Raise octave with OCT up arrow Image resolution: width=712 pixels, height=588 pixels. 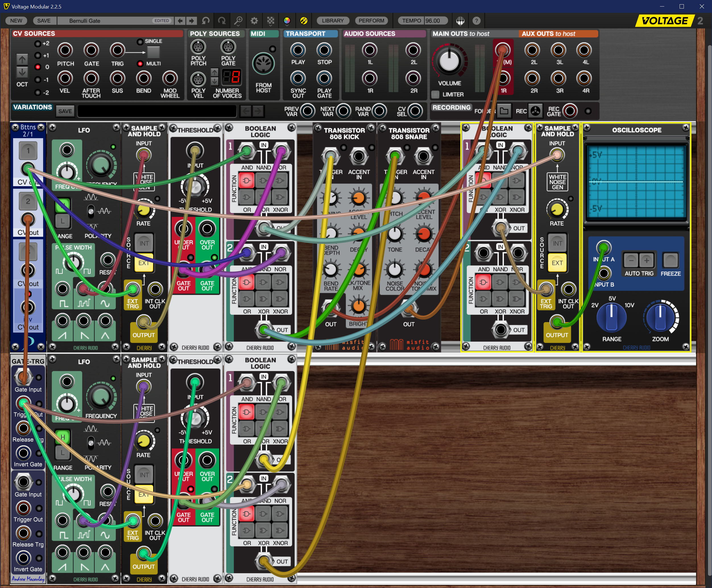click(x=22, y=60)
